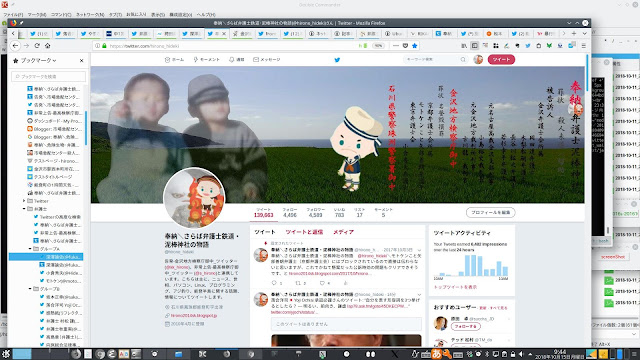This screenshot has width=640, height=360.
Task: Open the ダッシュボード bookmark
Action: (53, 121)
